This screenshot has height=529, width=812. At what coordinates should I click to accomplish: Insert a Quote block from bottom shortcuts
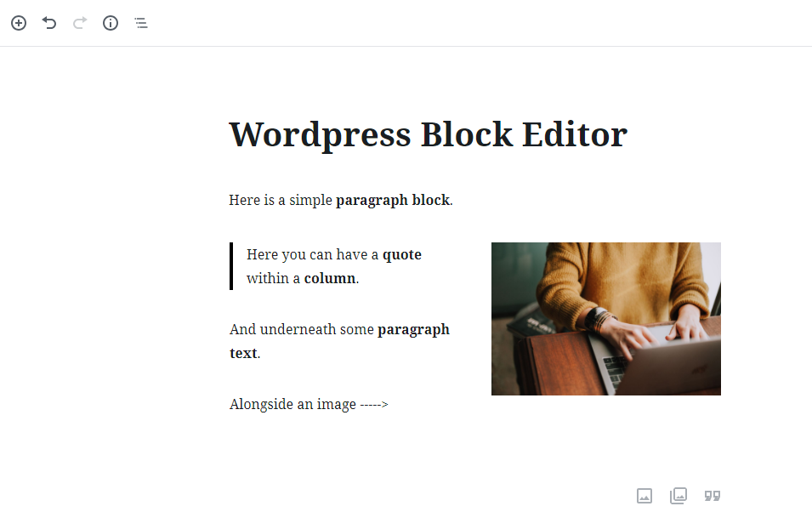[713, 496]
